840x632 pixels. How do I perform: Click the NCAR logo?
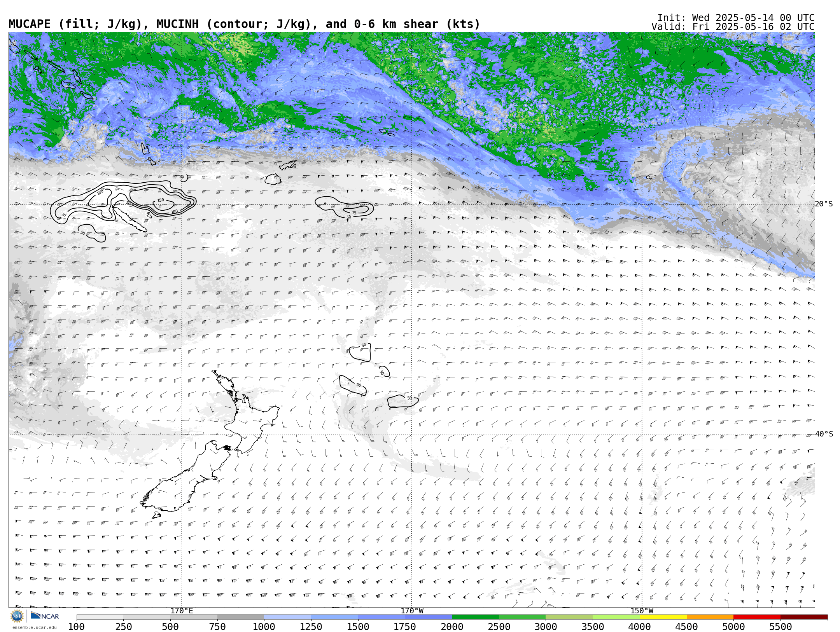(45, 616)
